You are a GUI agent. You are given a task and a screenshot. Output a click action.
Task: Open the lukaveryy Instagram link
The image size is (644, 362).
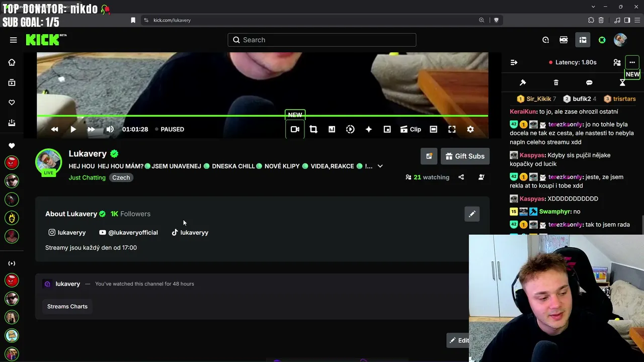pos(67,232)
